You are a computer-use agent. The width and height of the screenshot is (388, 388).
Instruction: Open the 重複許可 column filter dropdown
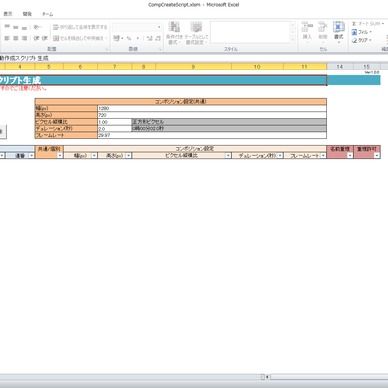[x=377, y=155]
